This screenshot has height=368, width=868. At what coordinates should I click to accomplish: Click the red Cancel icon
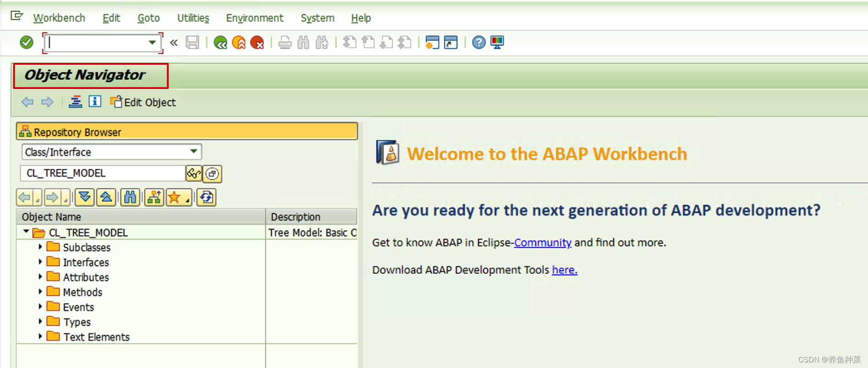[257, 43]
